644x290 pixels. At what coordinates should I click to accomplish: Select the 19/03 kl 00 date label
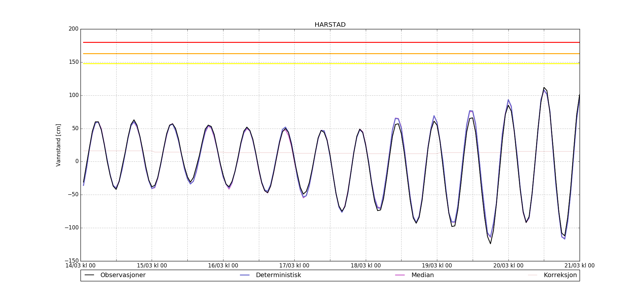[437, 266]
